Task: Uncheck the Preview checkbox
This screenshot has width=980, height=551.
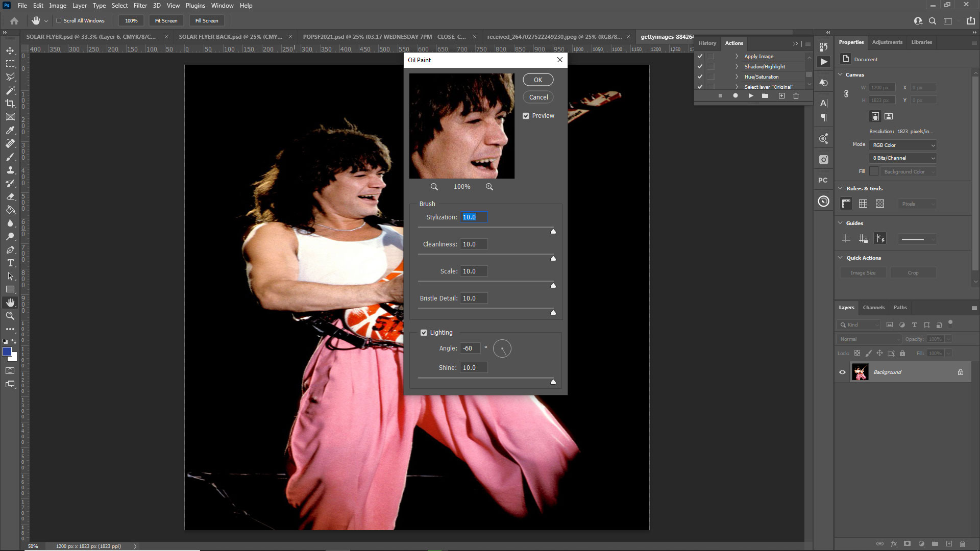Action: [526, 115]
